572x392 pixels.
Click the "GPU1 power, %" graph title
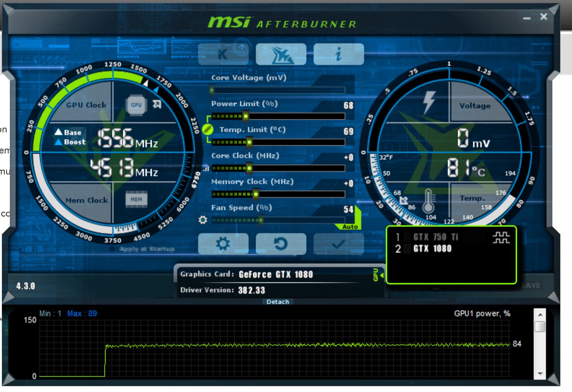482,314
